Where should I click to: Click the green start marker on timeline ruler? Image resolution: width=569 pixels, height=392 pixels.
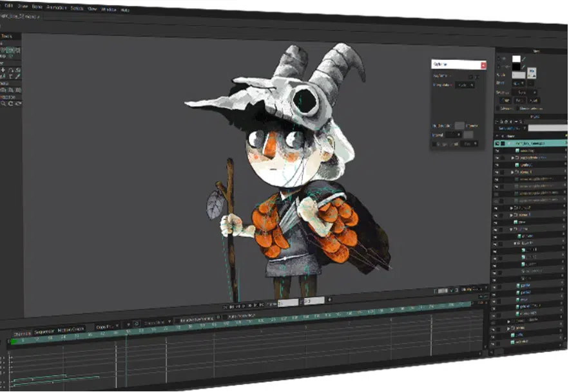[14, 341]
